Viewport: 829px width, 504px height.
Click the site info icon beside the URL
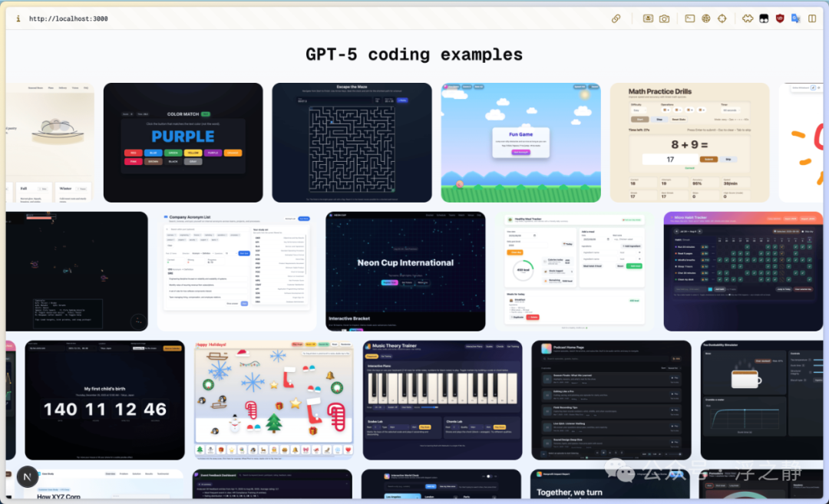pos(18,18)
